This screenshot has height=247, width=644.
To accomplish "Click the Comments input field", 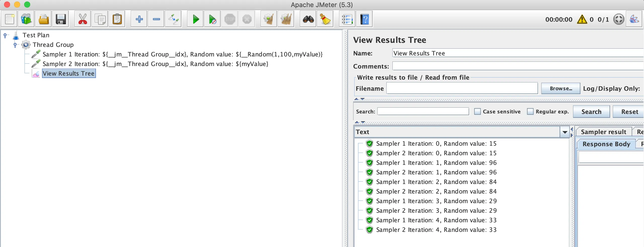I will [x=518, y=66].
